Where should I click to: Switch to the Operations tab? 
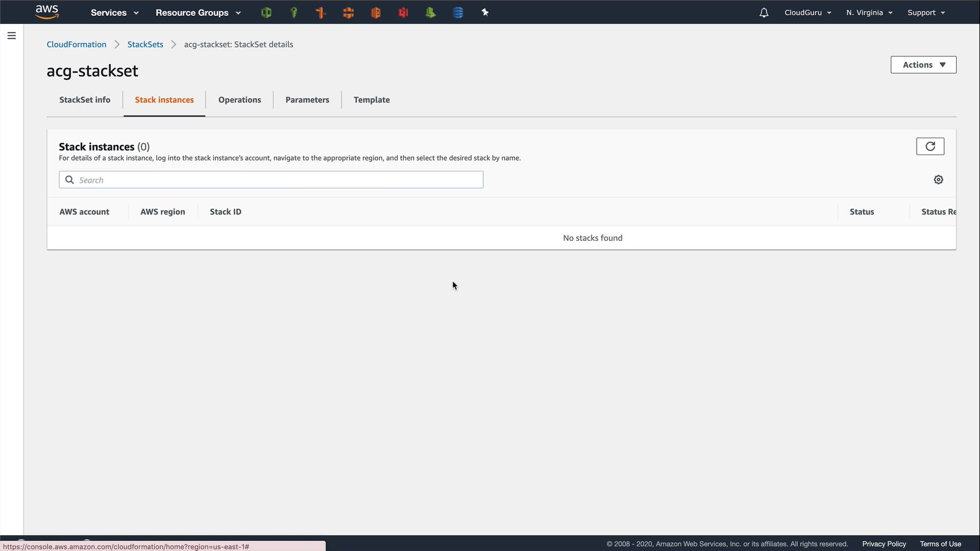(239, 100)
